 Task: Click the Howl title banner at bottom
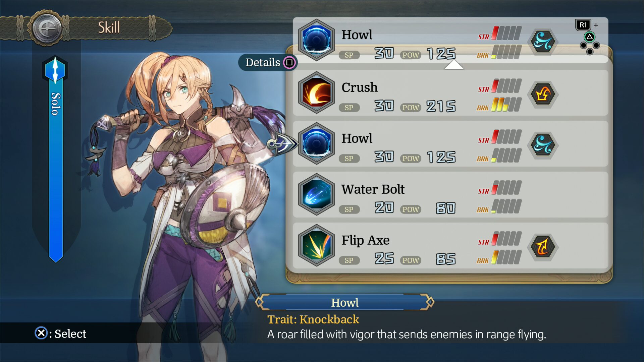[x=344, y=302]
